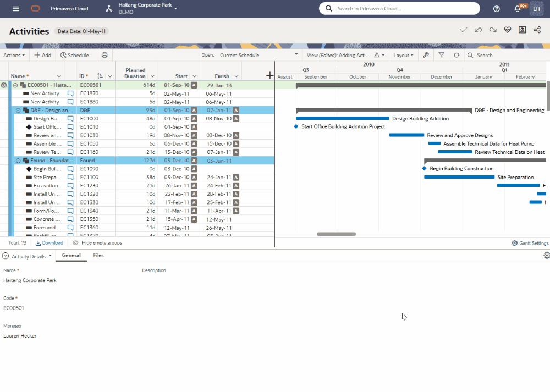
Task: Click the sort order icon beside ID
Action: pyautogui.click(x=100, y=76)
